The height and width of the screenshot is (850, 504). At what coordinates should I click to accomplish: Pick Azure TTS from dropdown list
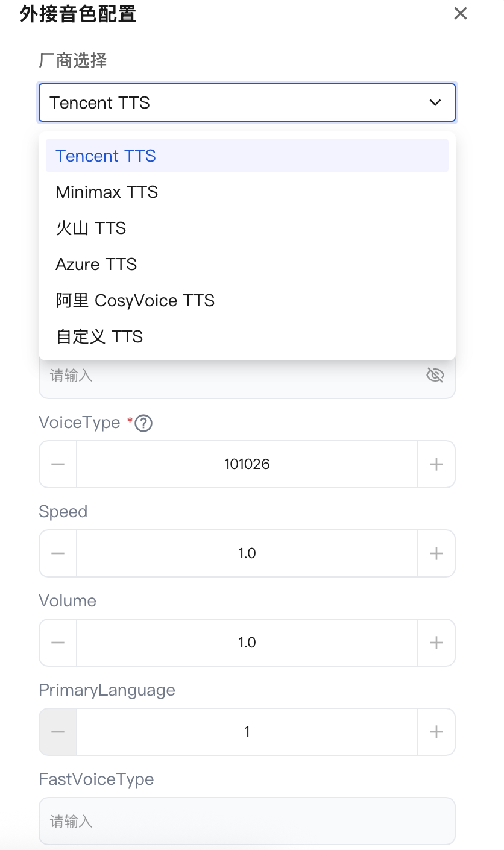click(96, 264)
